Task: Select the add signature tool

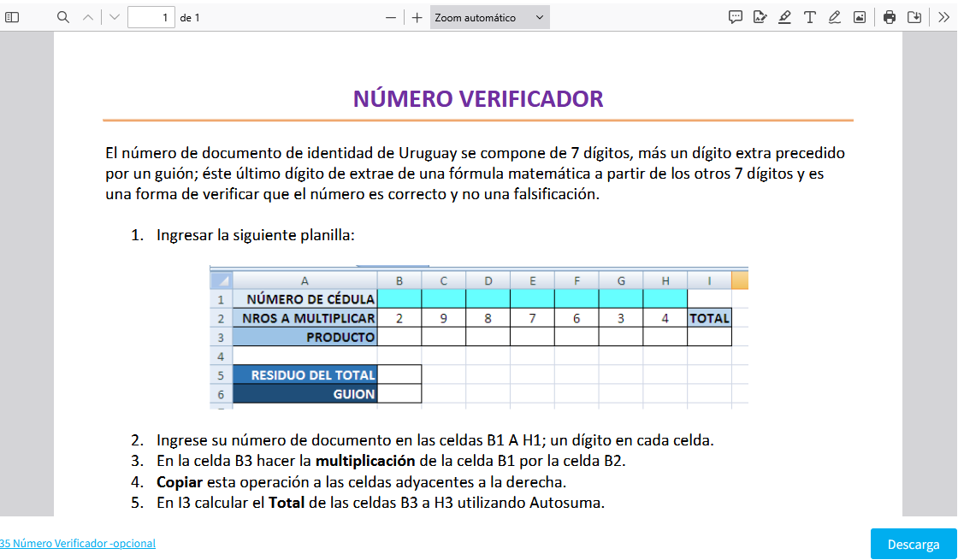Action: tap(760, 17)
